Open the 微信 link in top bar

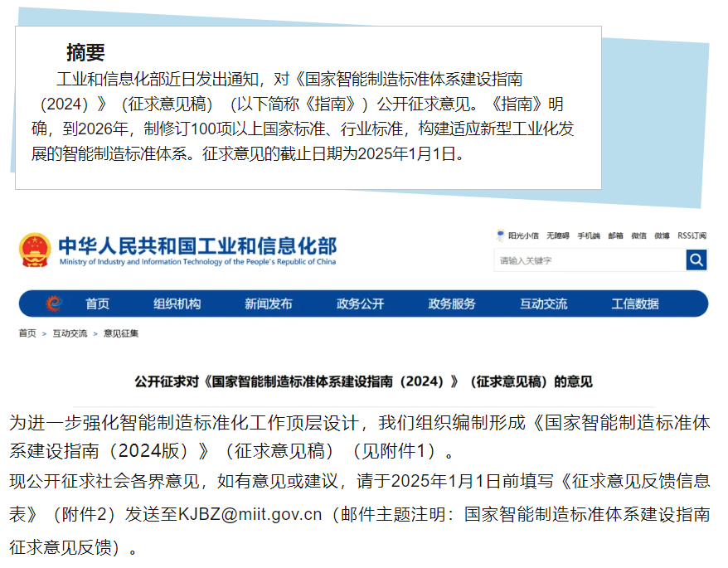[638, 236]
